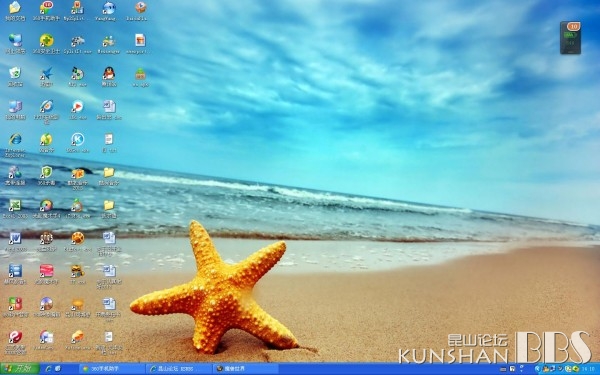Viewport: 600px width, 375px height.
Task: Launch the red play-button exe shortcut
Action: (x=78, y=106)
